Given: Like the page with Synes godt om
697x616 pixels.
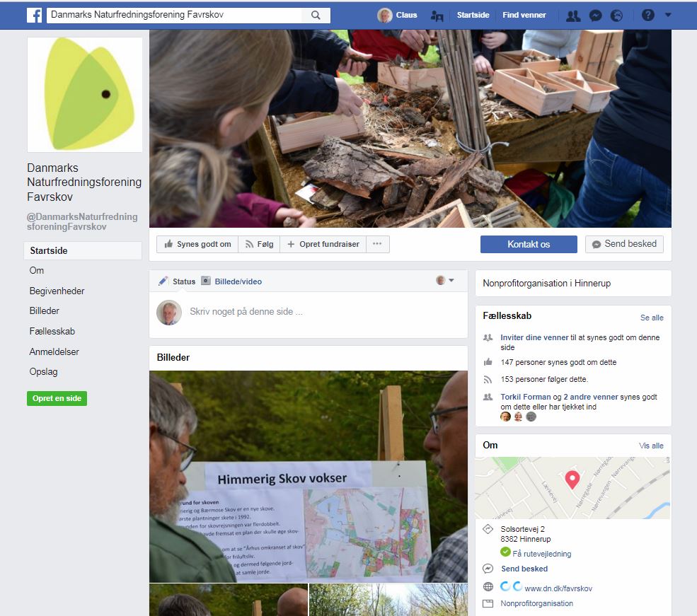Looking at the screenshot, I should pos(197,244).
